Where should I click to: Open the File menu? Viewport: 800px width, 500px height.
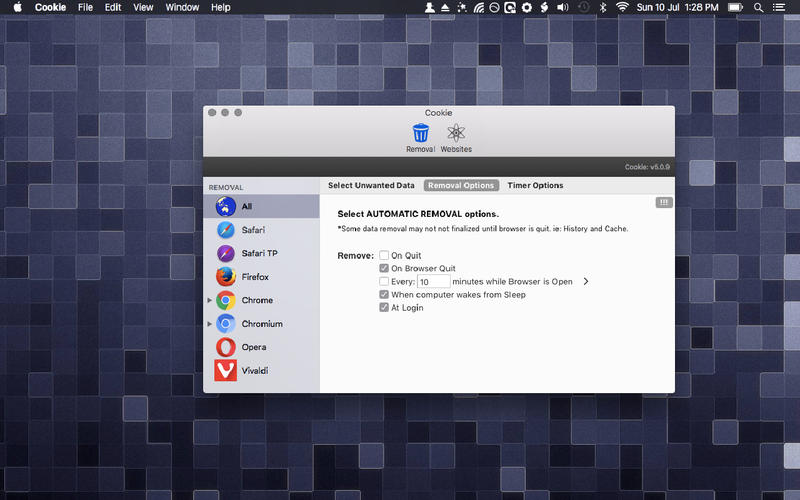pyautogui.click(x=85, y=7)
